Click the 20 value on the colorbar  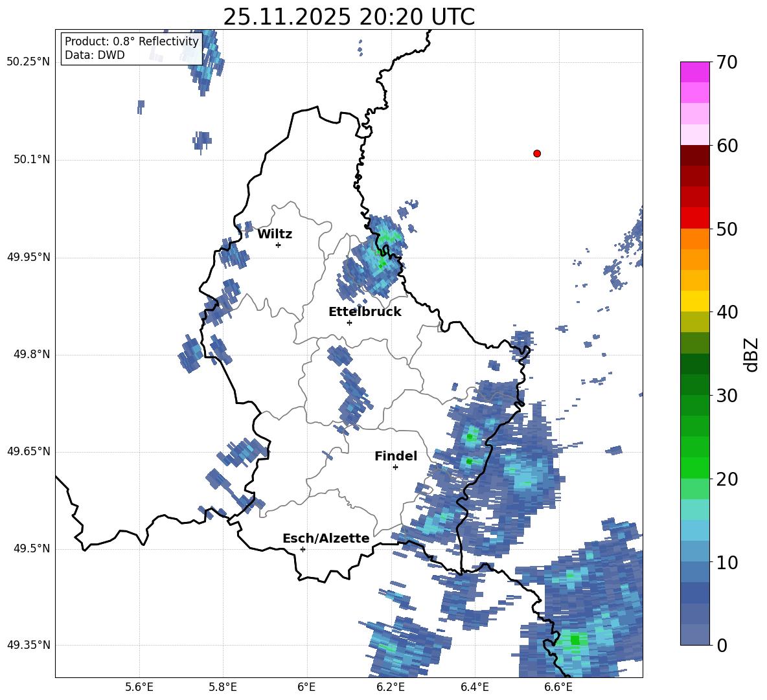click(x=727, y=479)
